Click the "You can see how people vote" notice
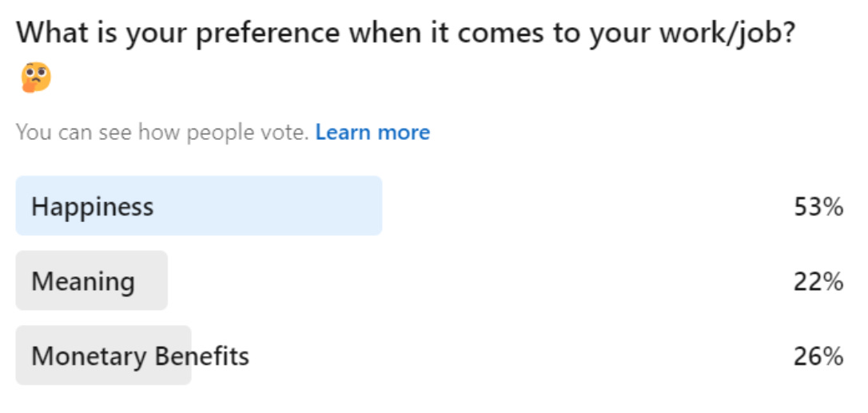The width and height of the screenshot is (868, 413). click(x=162, y=133)
